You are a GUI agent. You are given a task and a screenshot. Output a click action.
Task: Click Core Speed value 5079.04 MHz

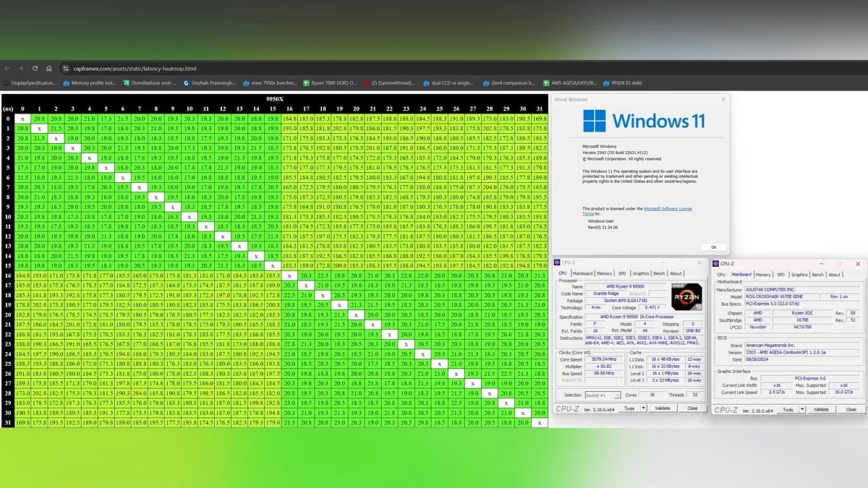604,359
